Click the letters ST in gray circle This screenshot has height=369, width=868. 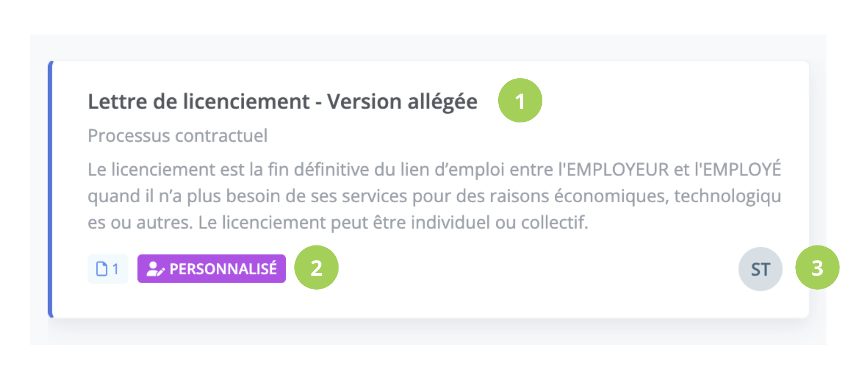(760, 269)
